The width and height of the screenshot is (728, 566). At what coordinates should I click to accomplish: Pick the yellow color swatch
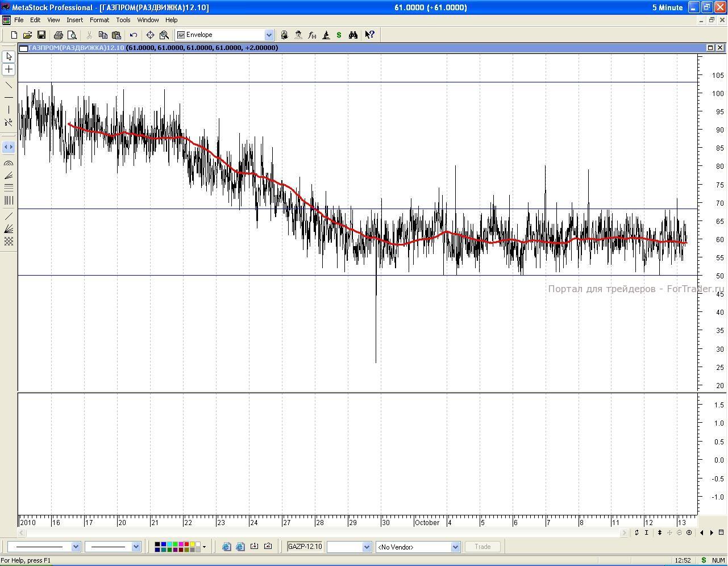192,544
